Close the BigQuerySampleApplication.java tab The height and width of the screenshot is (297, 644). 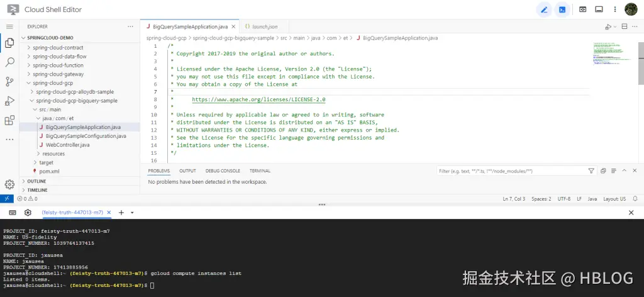coord(233,26)
